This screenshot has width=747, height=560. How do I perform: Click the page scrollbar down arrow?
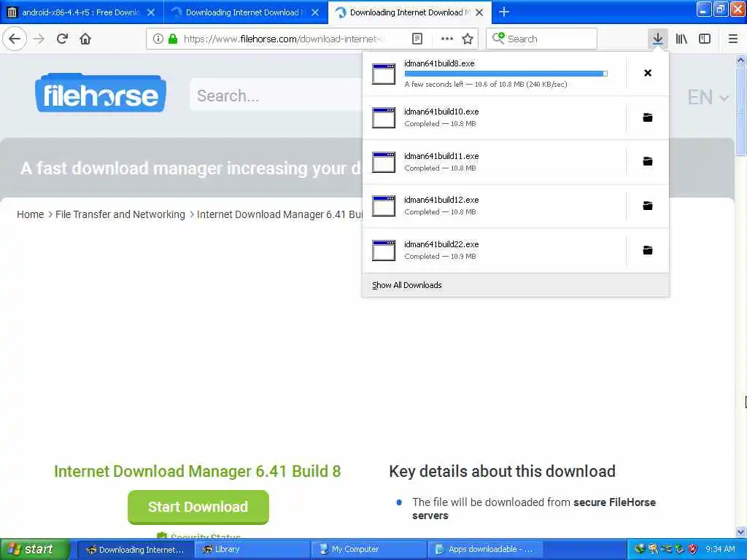(x=740, y=532)
